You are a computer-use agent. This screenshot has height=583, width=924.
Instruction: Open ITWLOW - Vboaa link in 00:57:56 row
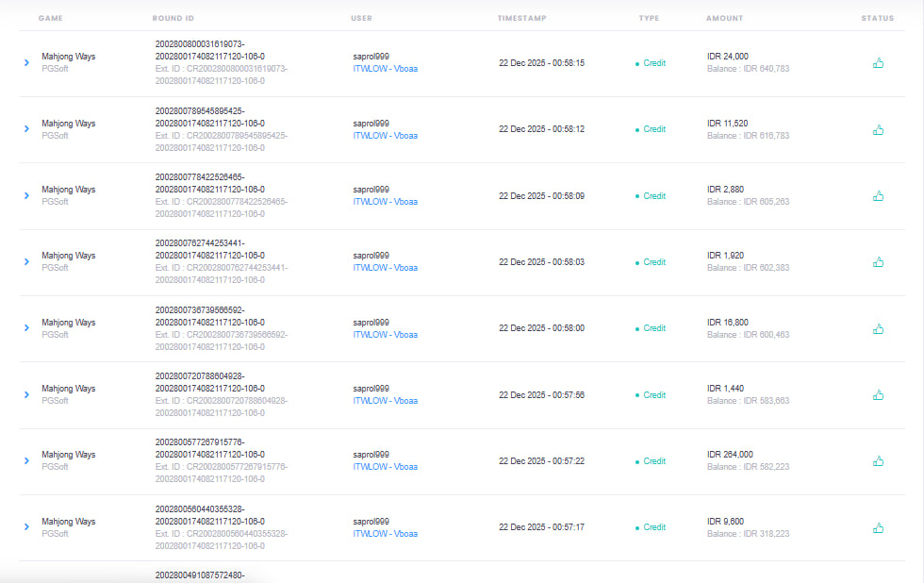click(x=386, y=401)
